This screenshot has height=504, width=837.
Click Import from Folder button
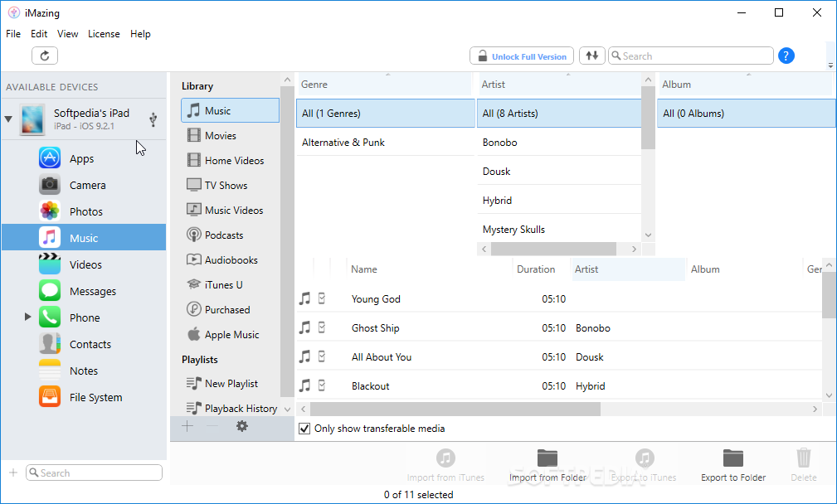pos(547,466)
